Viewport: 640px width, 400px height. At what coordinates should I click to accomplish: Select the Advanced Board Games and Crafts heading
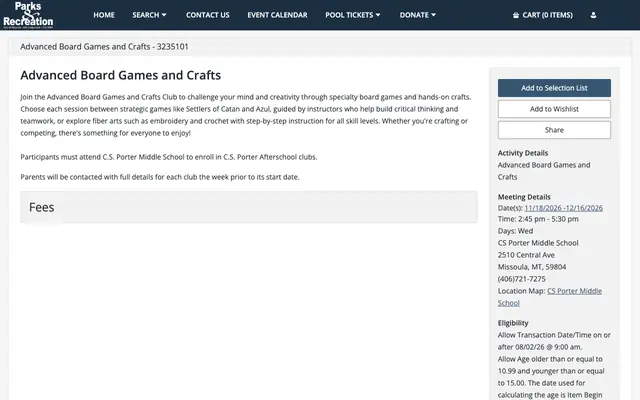(x=120, y=75)
